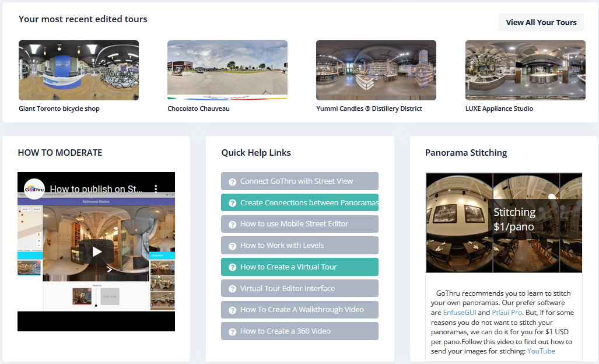Open the Yummi Candles Distillery District thumbnail

click(x=376, y=70)
